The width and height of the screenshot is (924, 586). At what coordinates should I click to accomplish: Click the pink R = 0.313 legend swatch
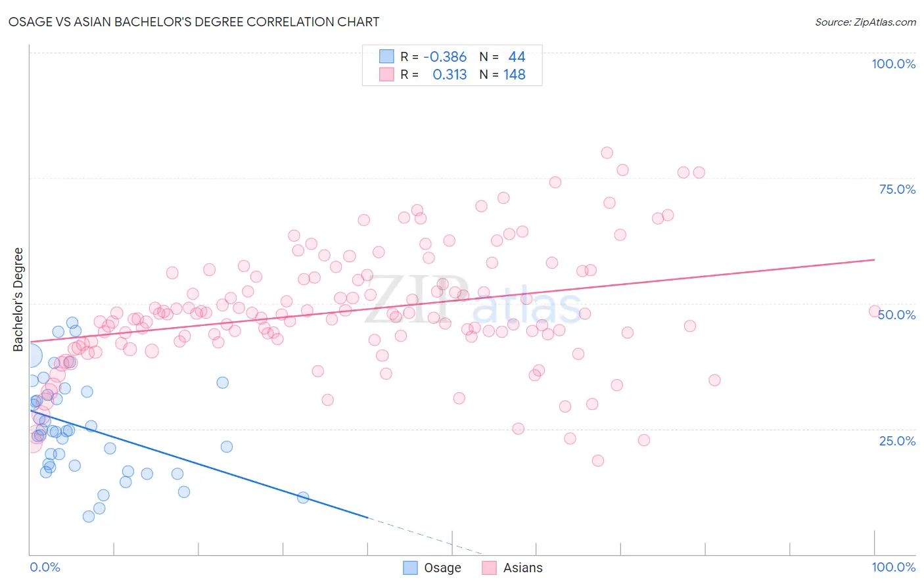(386, 74)
